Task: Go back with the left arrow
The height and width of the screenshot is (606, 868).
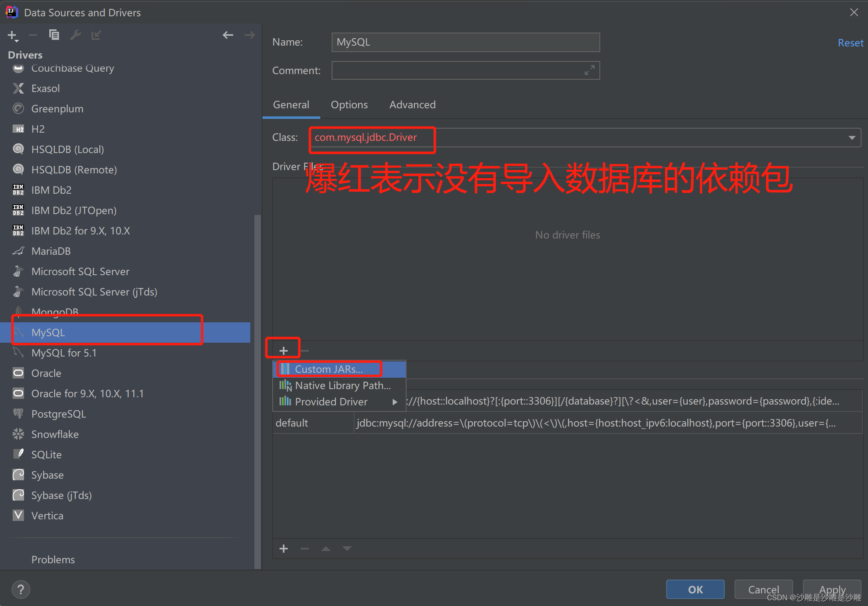Action: [x=228, y=35]
